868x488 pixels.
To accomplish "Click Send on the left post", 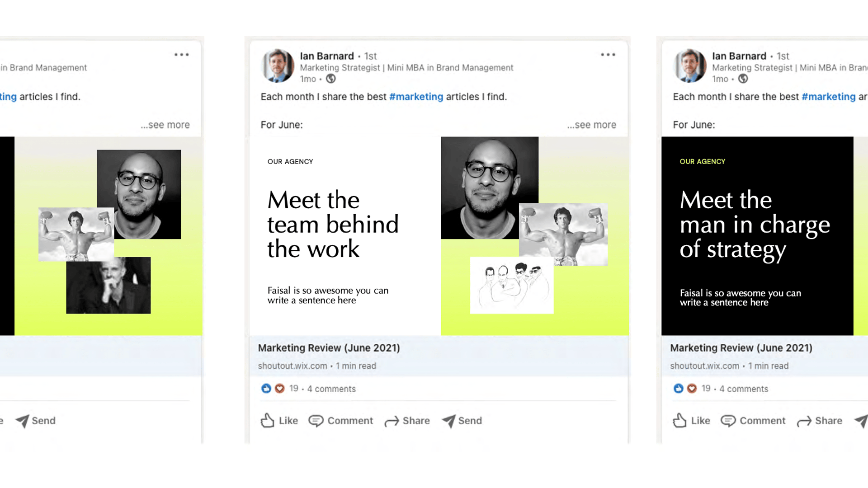I will (x=35, y=421).
